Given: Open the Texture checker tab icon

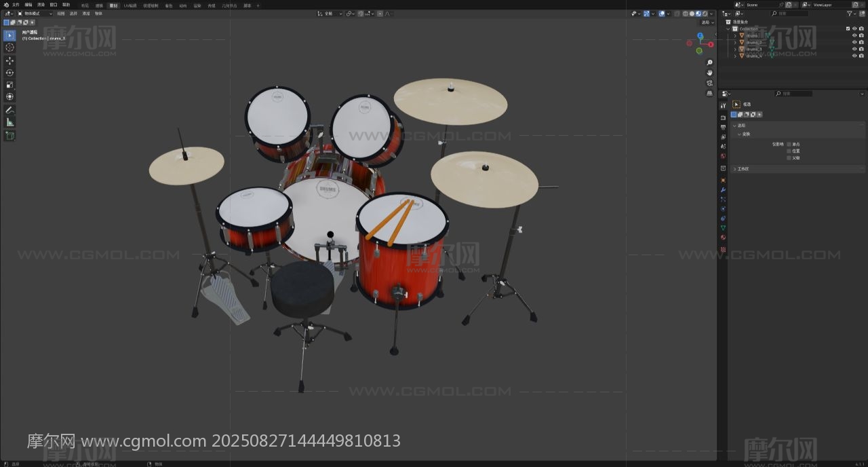Looking at the screenshot, I should click(x=723, y=249).
